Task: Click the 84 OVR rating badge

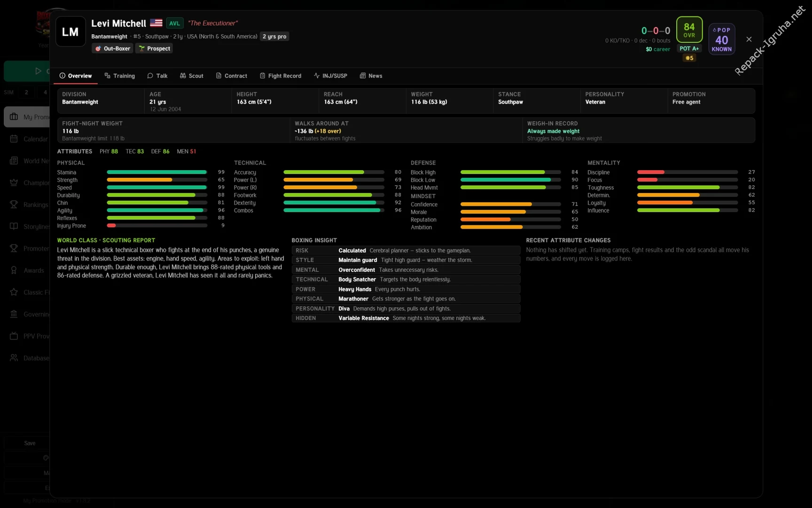Action: 689,30
